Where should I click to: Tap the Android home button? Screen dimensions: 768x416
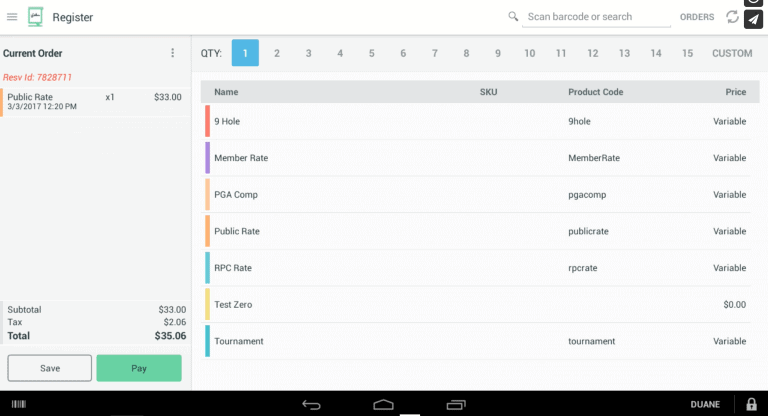(383, 404)
